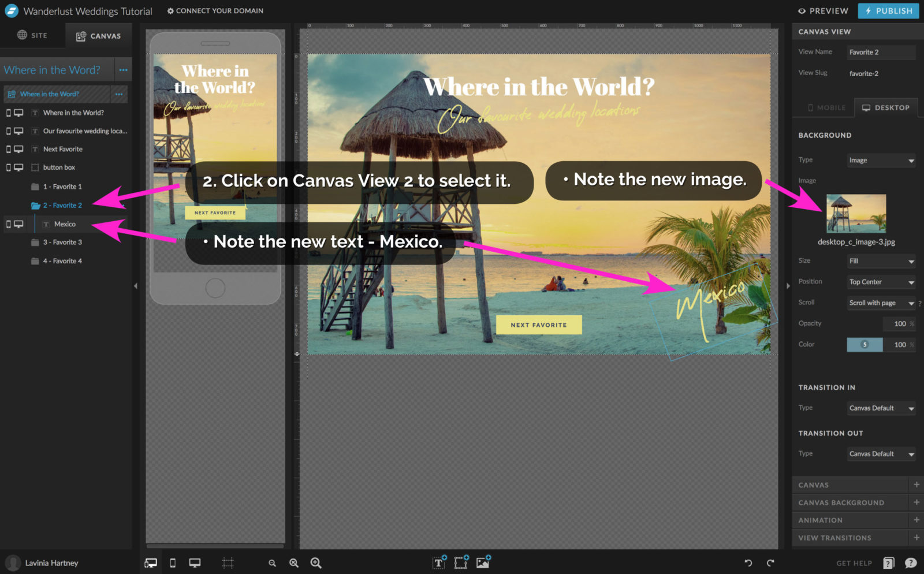
Task: Open the Position dropdown showing Top Center
Action: pos(881,282)
